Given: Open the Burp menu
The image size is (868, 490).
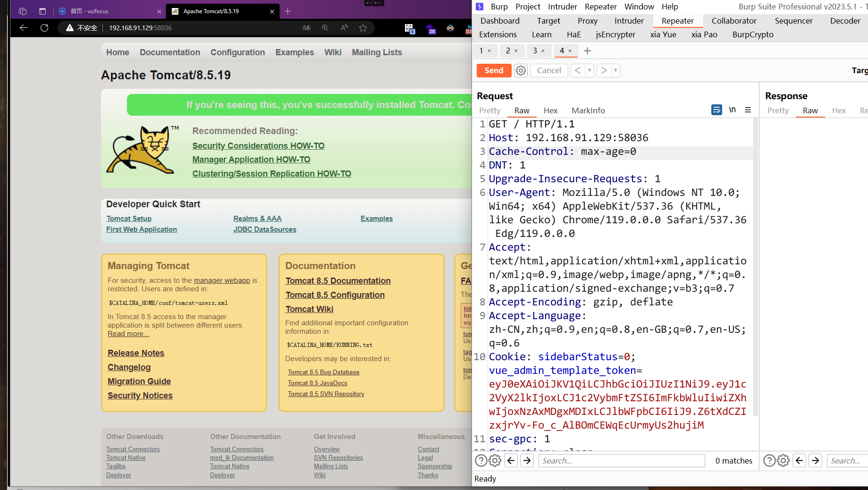Looking at the screenshot, I should (x=499, y=7).
